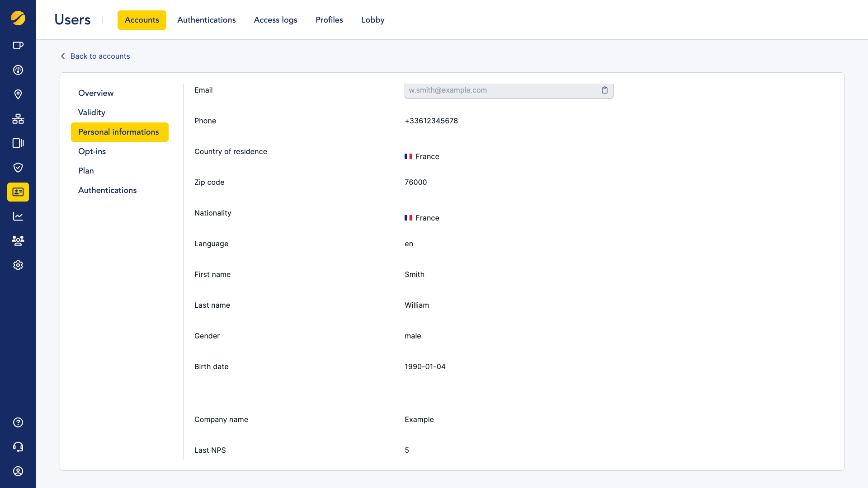Open the help question mark icon

[18, 422]
